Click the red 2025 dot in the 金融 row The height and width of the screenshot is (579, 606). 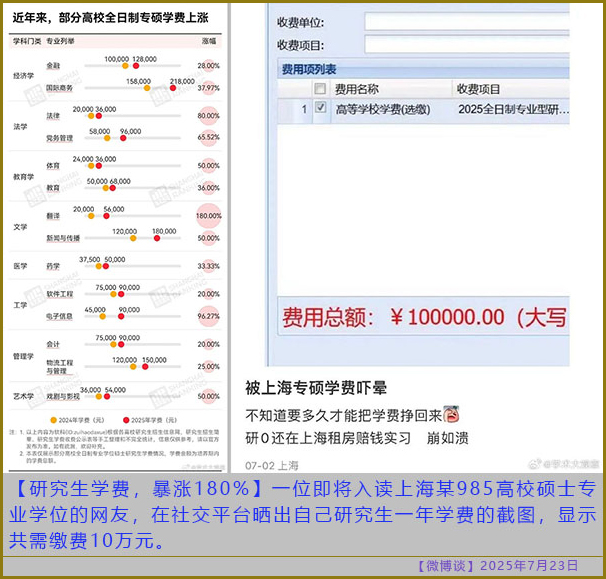[136, 66]
